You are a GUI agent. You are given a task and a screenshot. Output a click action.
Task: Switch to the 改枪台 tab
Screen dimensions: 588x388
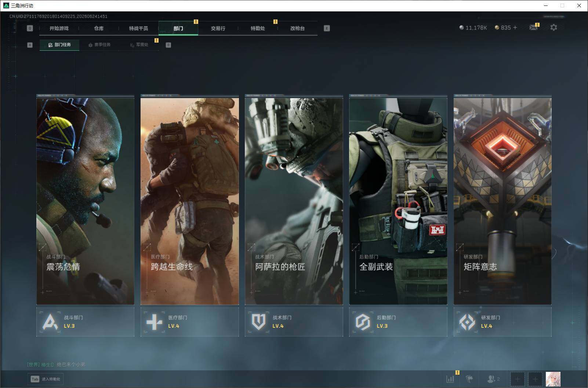click(297, 28)
